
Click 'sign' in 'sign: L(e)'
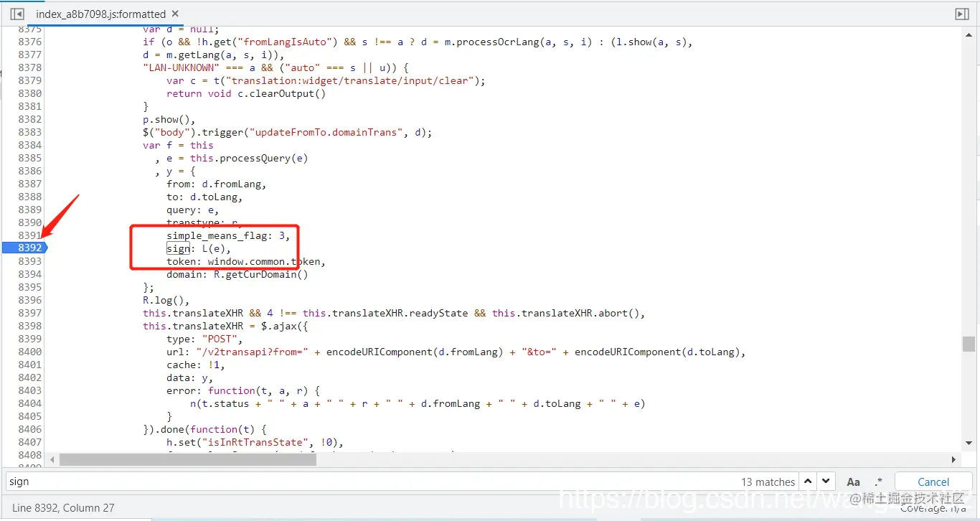(x=178, y=248)
